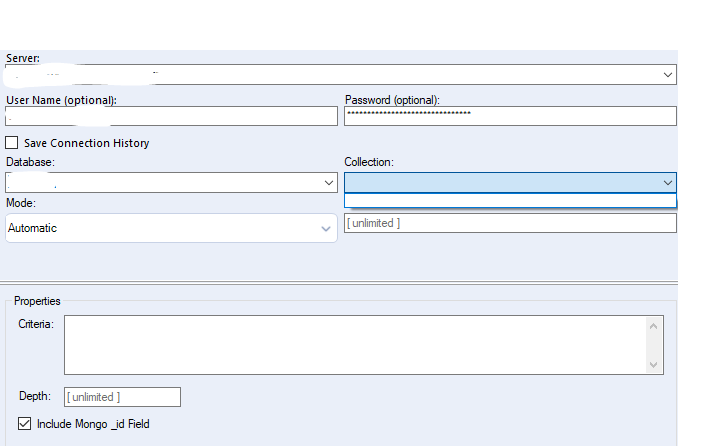Open the Mode Automatic dropdown

click(171, 228)
